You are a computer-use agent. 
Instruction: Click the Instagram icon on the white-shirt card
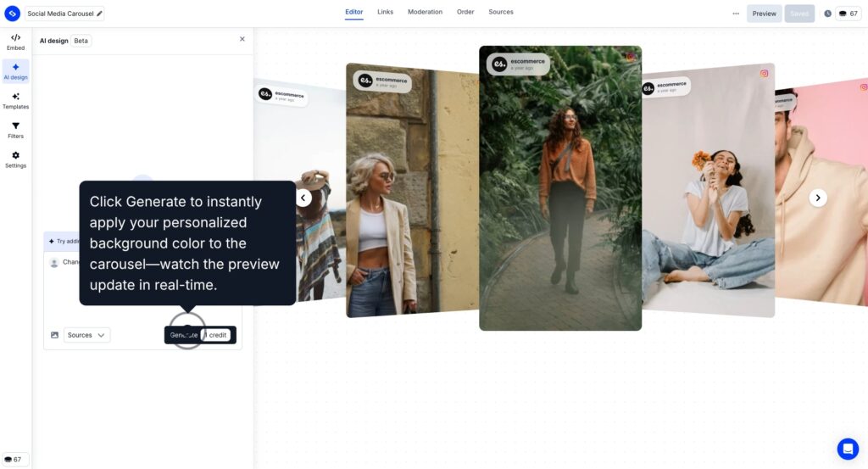(x=764, y=73)
